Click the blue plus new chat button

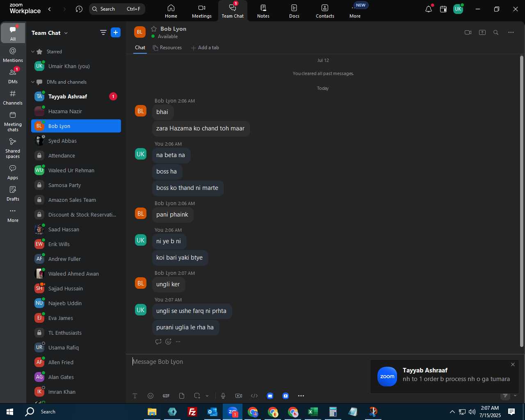(x=116, y=32)
